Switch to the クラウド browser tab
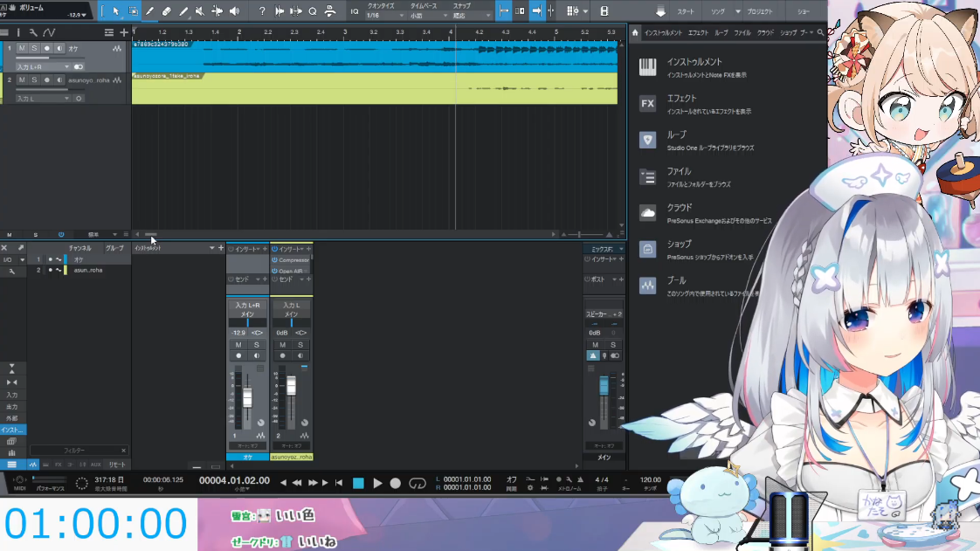The image size is (980, 551). [x=765, y=32]
